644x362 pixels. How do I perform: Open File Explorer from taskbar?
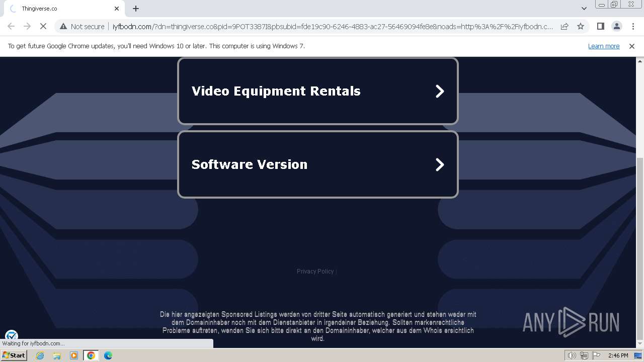[x=57, y=355]
